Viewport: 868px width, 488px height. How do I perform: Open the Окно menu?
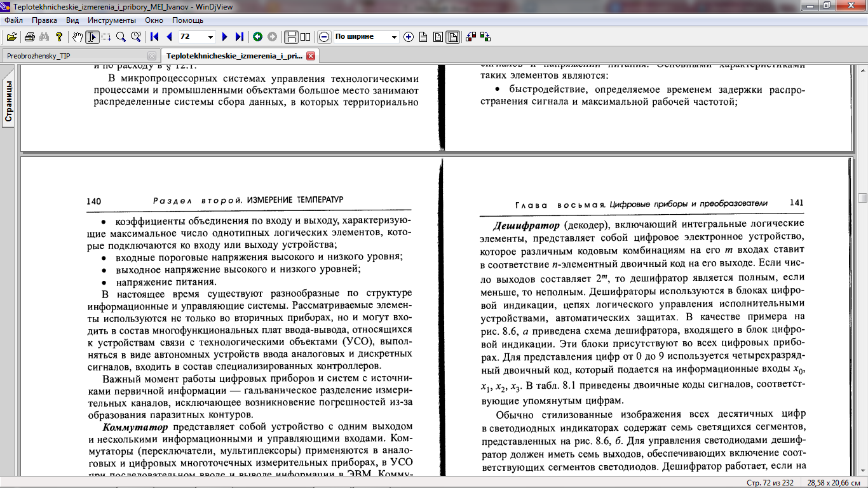coord(154,20)
